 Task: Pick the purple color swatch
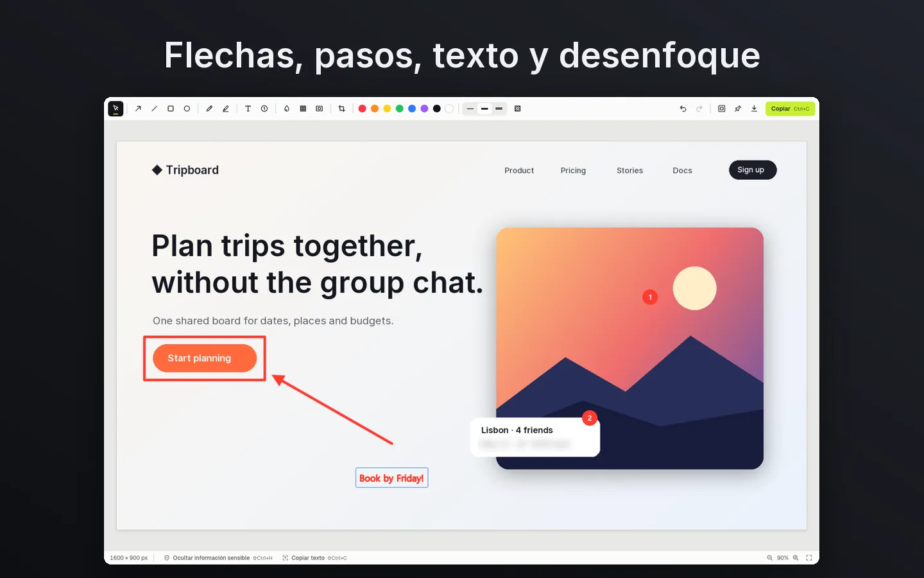[424, 109]
